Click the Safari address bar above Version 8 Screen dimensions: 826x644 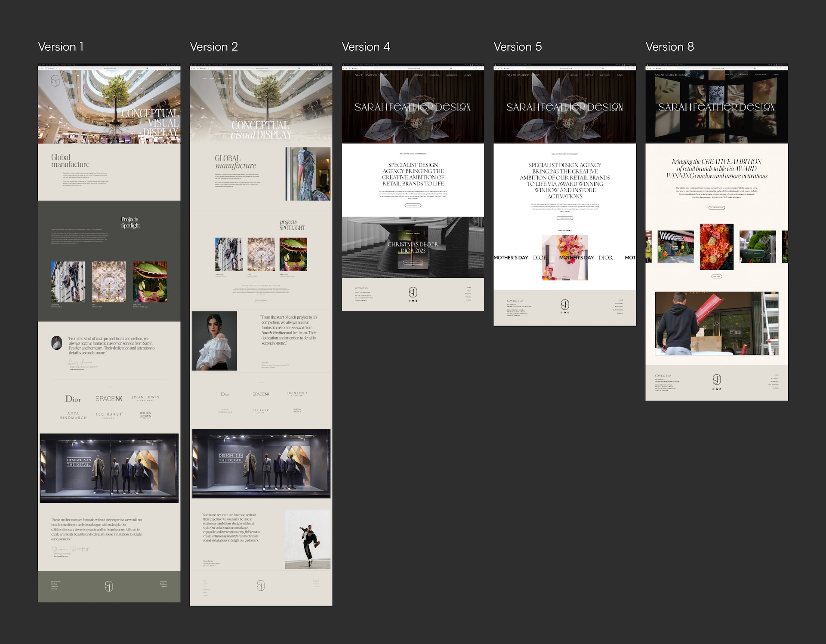pyautogui.click(x=717, y=68)
